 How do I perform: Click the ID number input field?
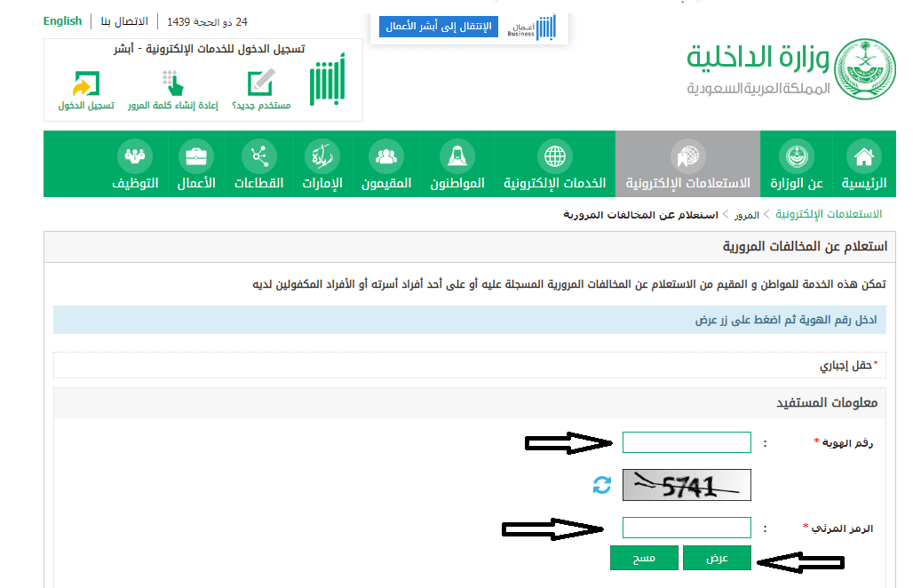[x=687, y=442]
